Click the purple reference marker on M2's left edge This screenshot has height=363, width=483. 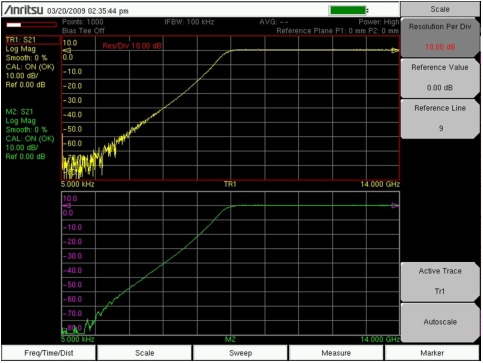pyautogui.click(x=67, y=206)
